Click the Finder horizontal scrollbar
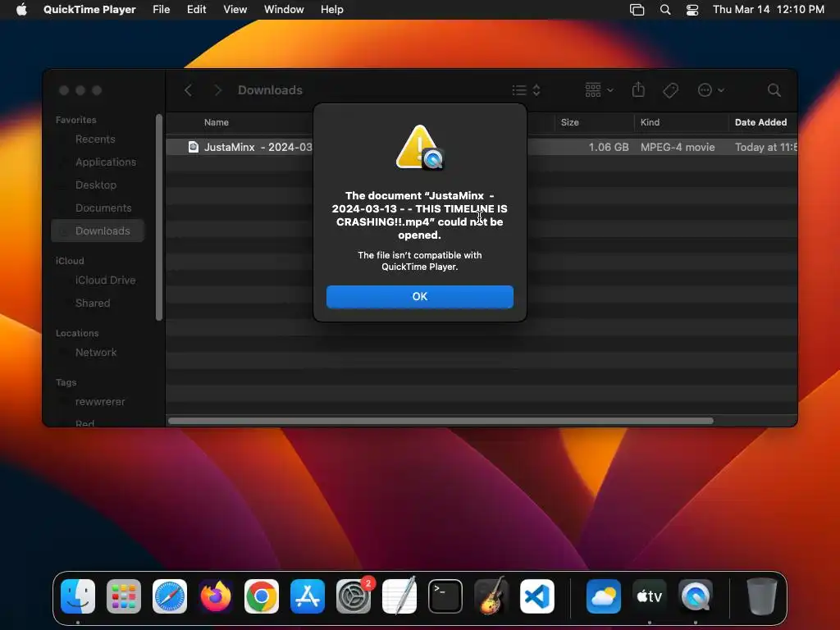Image resolution: width=840 pixels, height=630 pixels. click(441, 421)
